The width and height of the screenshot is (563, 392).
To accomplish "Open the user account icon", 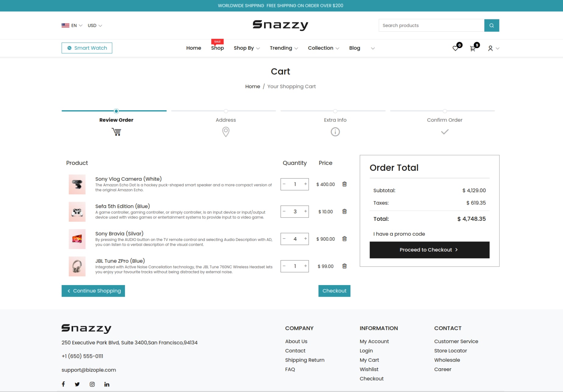I will (490, 48).
